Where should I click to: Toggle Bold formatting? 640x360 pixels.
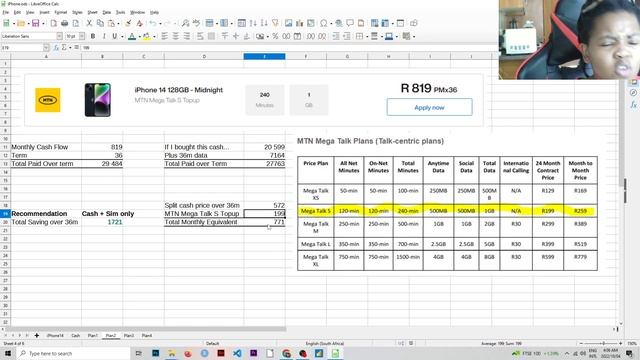[93, 36]
